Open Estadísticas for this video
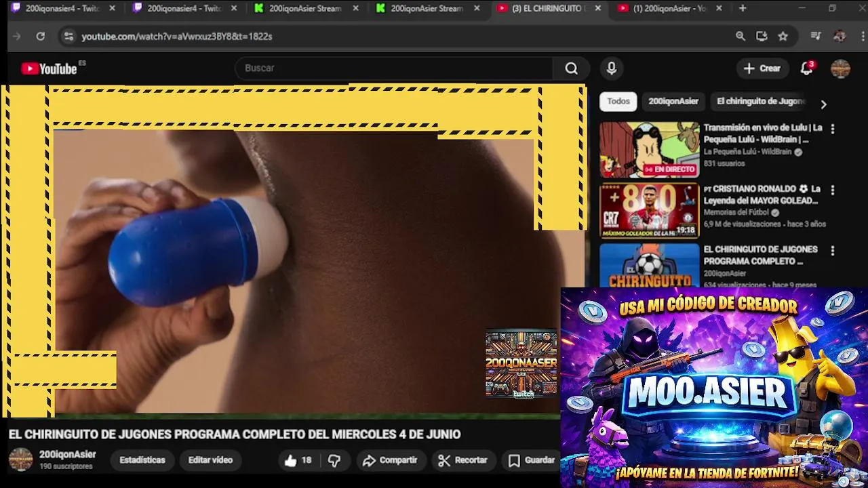868x488 pixels. click(x=142, y=460)
